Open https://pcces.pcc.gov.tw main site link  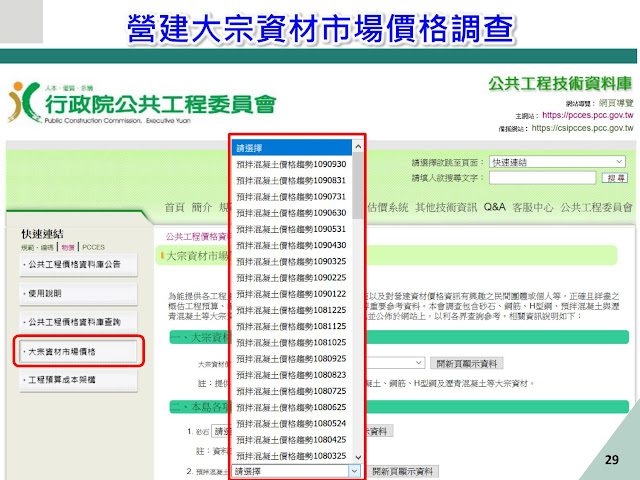tap(588, 116)
